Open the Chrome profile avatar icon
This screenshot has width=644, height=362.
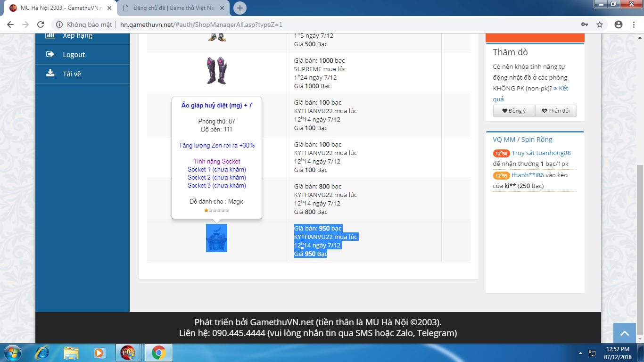click(619, 25)
